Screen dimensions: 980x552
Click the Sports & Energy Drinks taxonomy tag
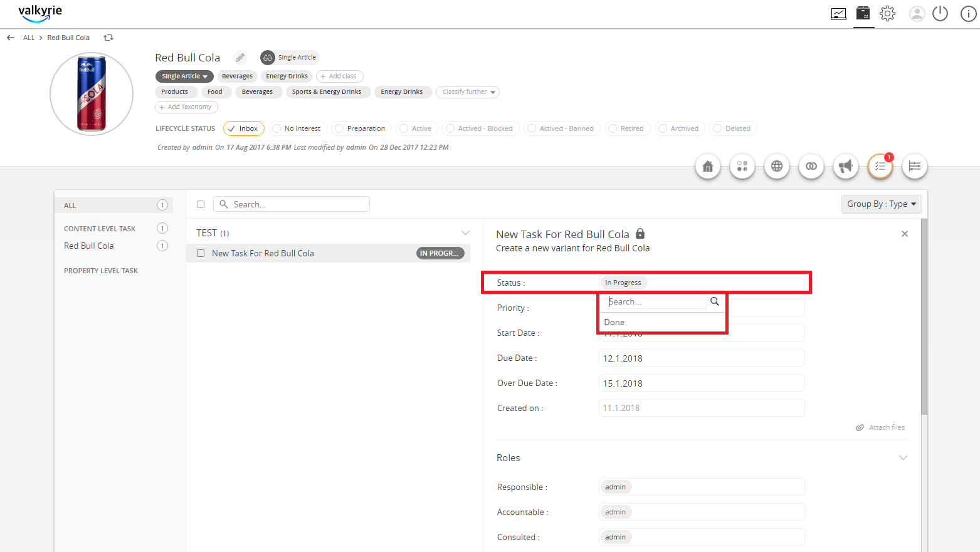(x=327, y=92)
